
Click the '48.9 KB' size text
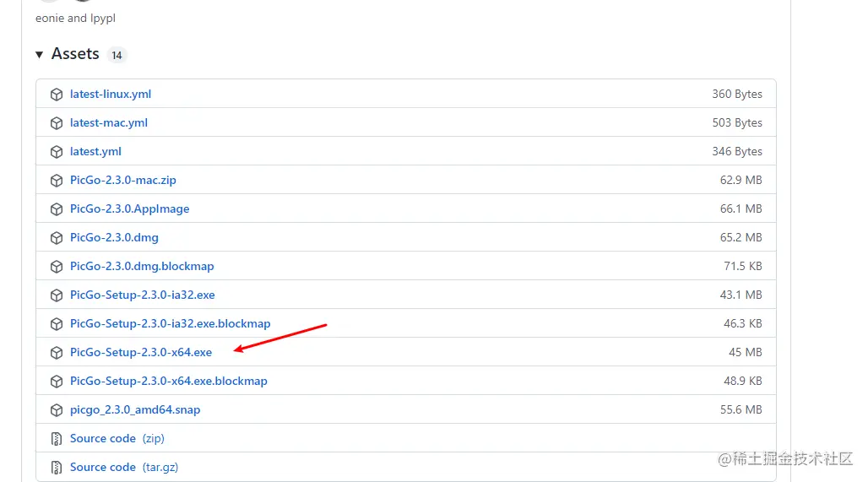pyautogui.click(x=742, y=382)
